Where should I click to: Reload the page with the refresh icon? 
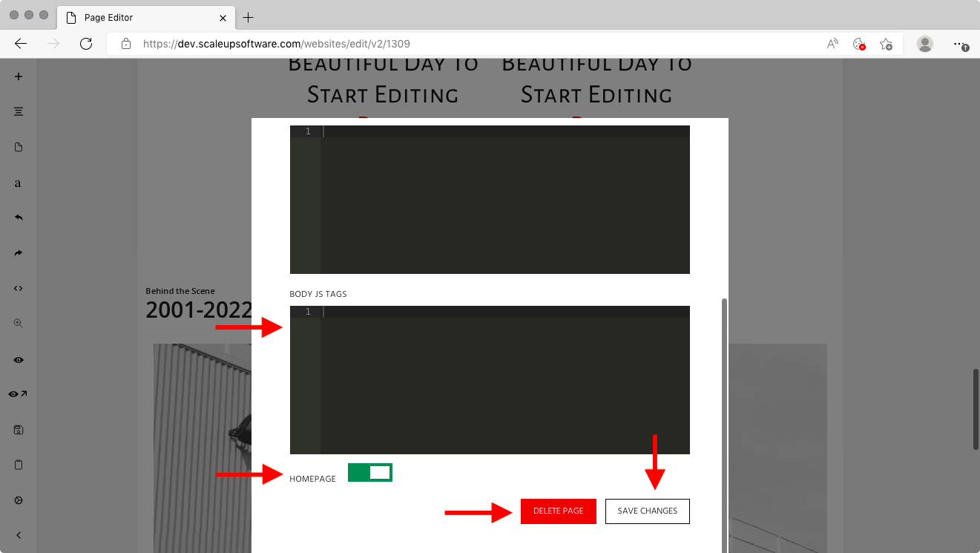pyautogui.click(x=86, y=44)
